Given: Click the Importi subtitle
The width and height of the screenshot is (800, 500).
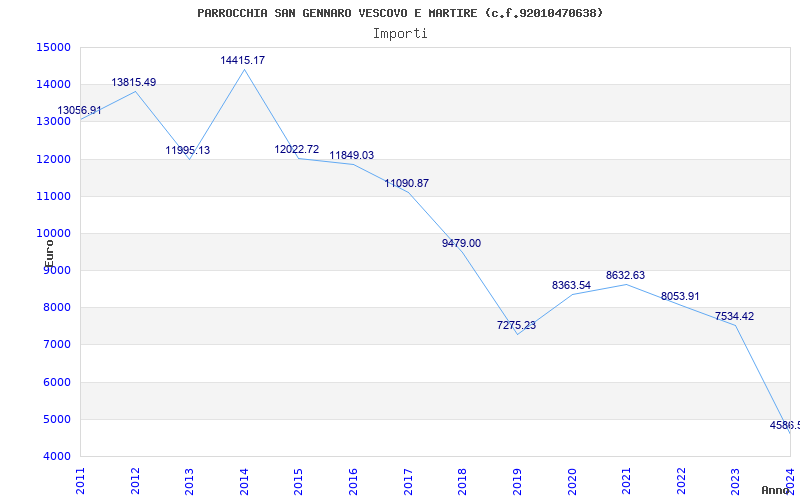Looking at the screenshot, I should pyautogui.click(x=400, y=34).
